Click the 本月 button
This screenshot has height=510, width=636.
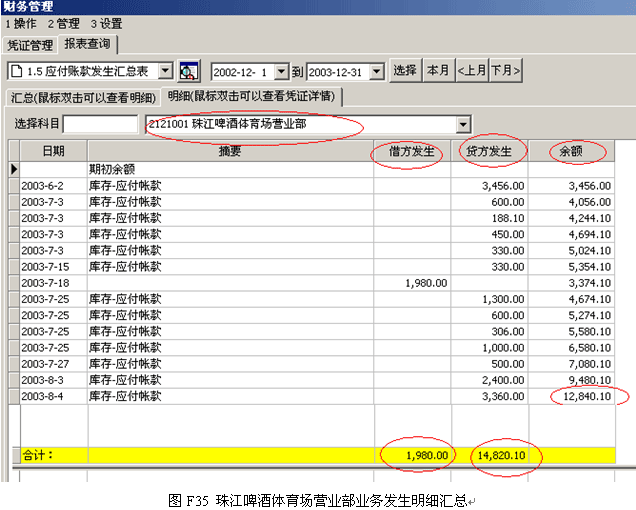(x=437, y=71)
